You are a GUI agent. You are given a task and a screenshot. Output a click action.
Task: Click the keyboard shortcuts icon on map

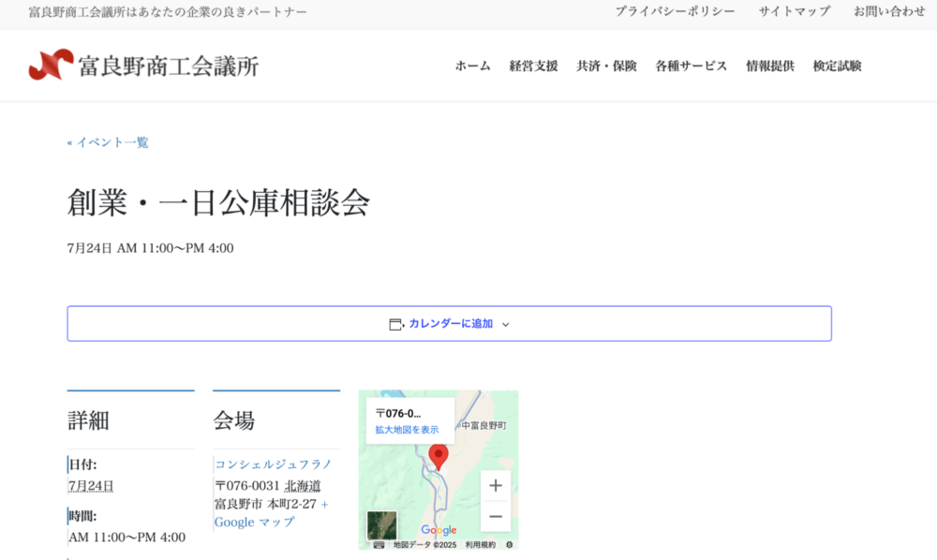coord(379,544)
